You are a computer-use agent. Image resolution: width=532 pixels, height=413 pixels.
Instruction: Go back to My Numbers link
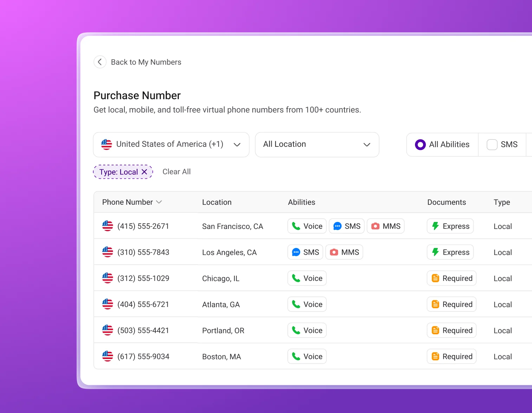(x=146, y=62)
